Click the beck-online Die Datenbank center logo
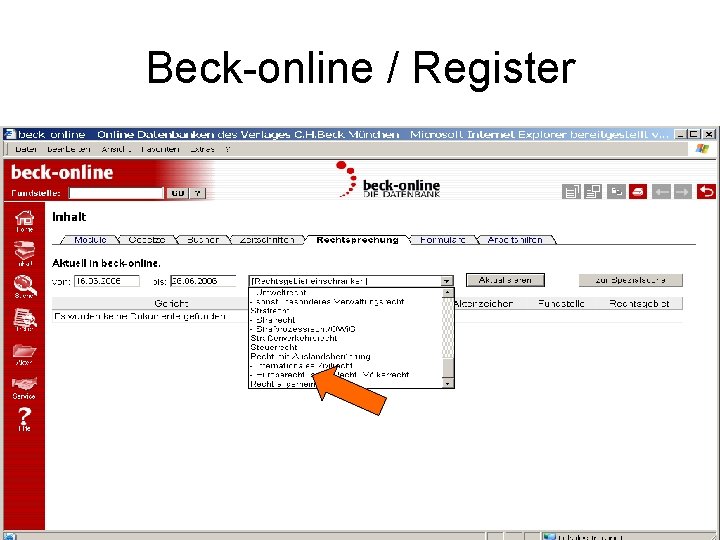Screen dimensions: 720x540 [388, 180]
